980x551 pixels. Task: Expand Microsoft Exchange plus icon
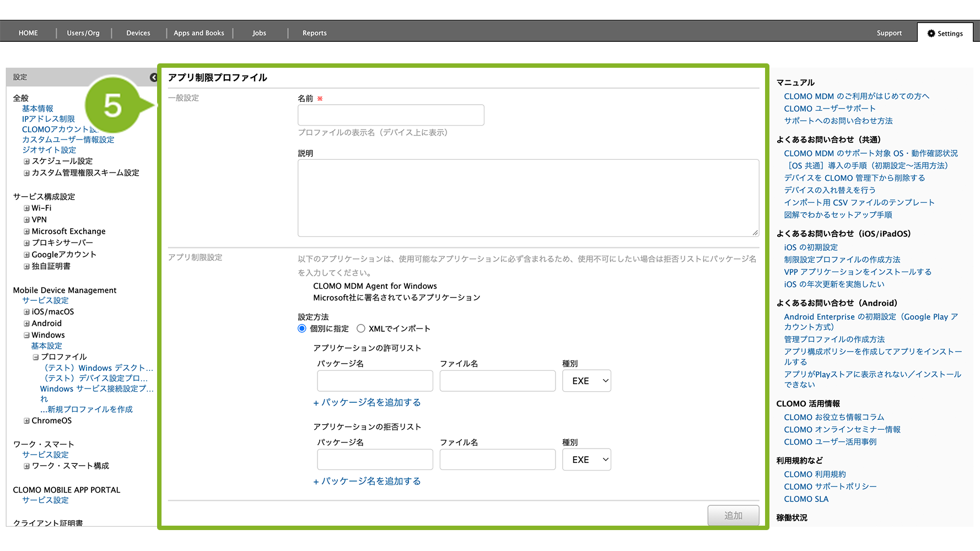pos(26,231)
